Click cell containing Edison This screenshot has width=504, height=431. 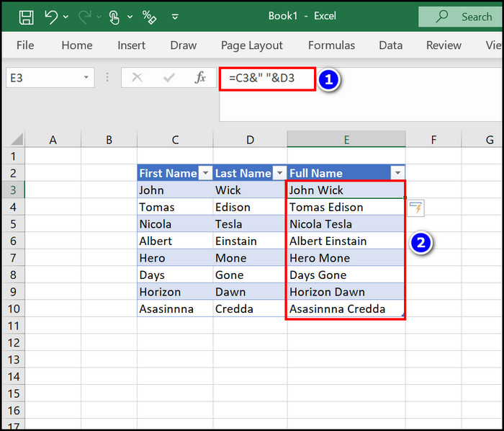point(250,207)
